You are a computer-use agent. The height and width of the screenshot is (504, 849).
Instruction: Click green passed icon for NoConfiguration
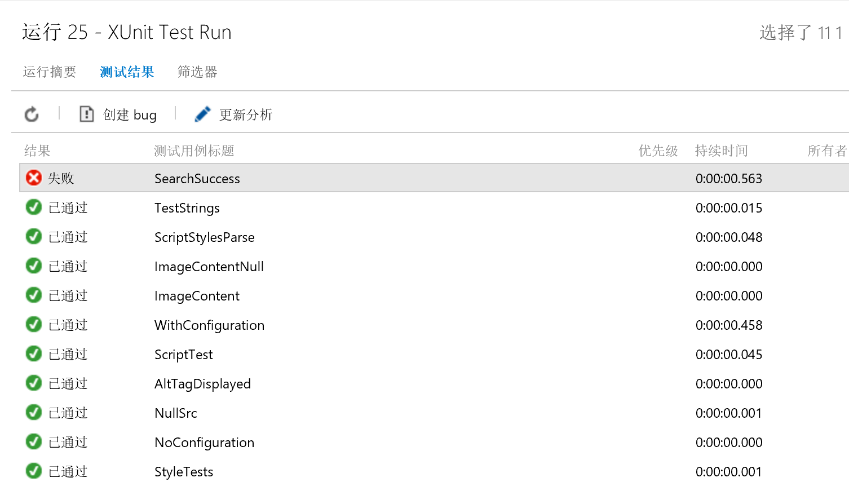(x=34, y=442)
